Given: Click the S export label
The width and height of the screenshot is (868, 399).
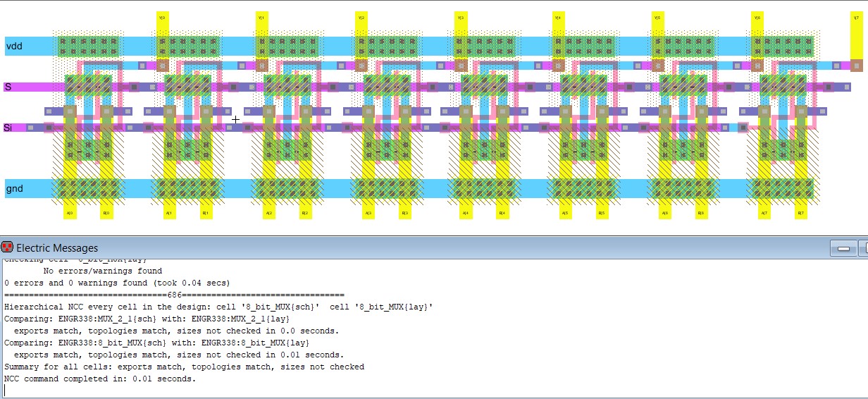Looking at the screenshot, I should (8, 87).
